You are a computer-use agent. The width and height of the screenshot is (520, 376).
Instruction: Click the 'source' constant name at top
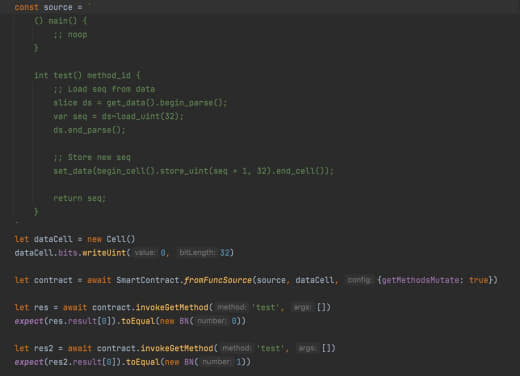(x=58, y=7)
